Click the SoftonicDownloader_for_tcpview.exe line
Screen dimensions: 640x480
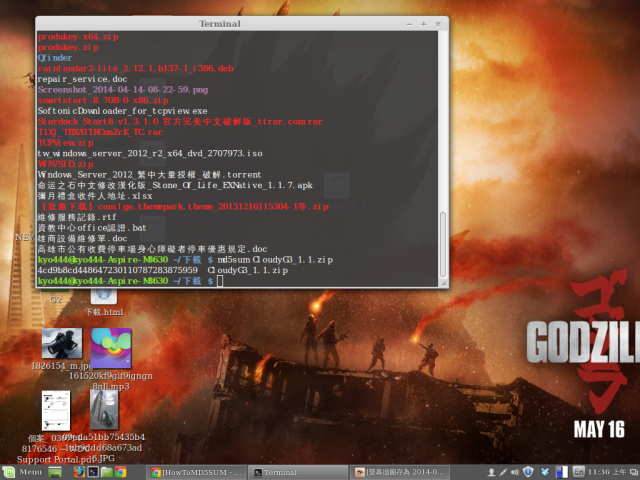[x=122, y=111]
